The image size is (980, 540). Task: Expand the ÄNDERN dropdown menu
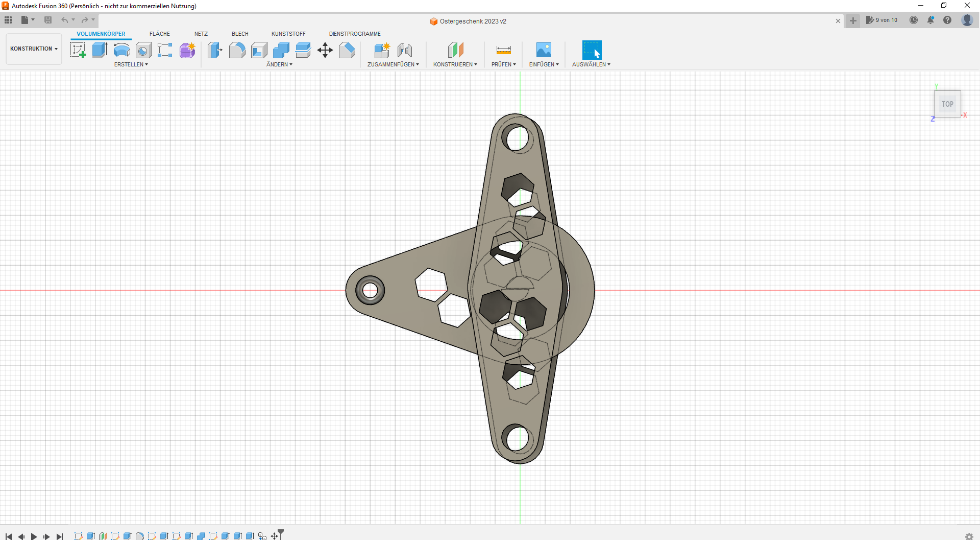(x=280, y=65)
